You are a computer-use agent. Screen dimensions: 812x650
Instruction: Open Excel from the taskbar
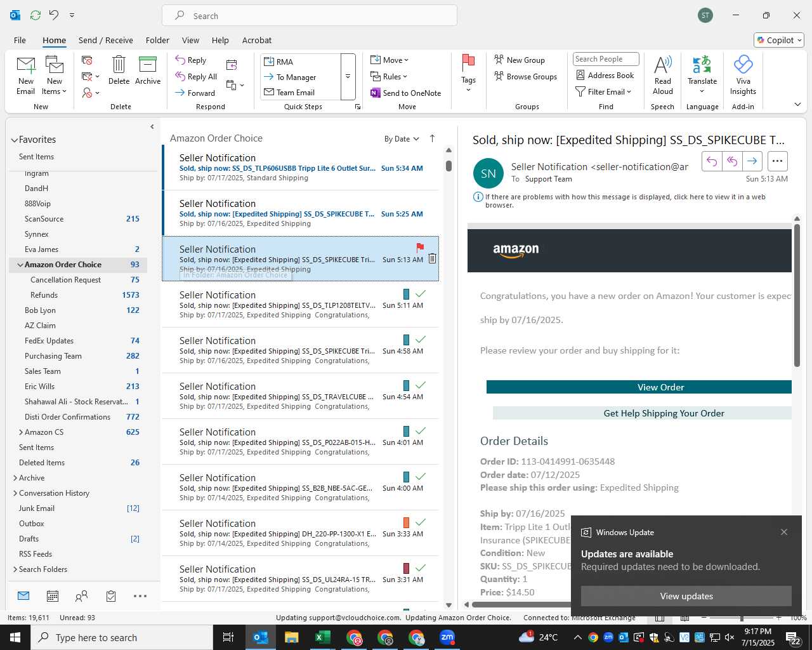tap(322, 637)
